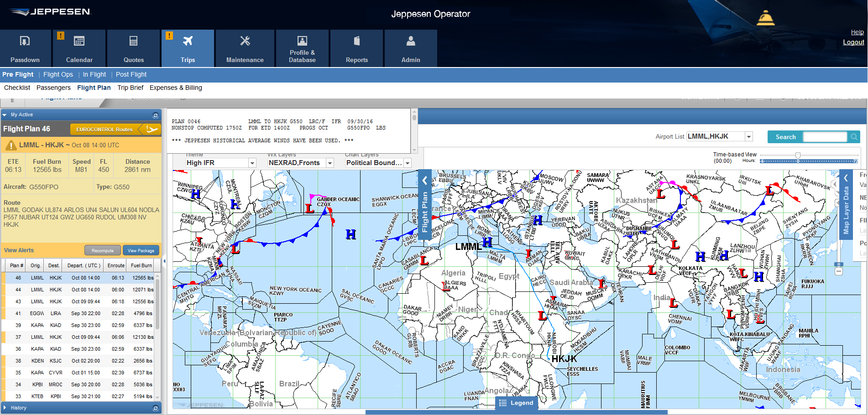
Task: Click the Help link
Action: pyautogui.click(x=857, y=32)
